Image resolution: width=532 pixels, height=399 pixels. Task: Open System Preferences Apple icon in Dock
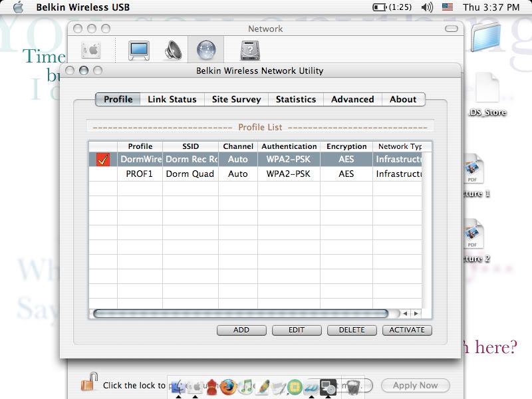195,386
